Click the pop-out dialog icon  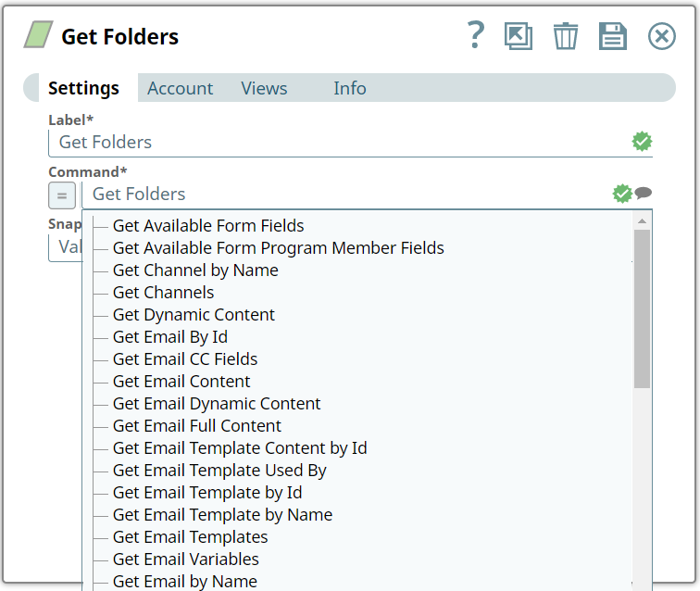519,36
